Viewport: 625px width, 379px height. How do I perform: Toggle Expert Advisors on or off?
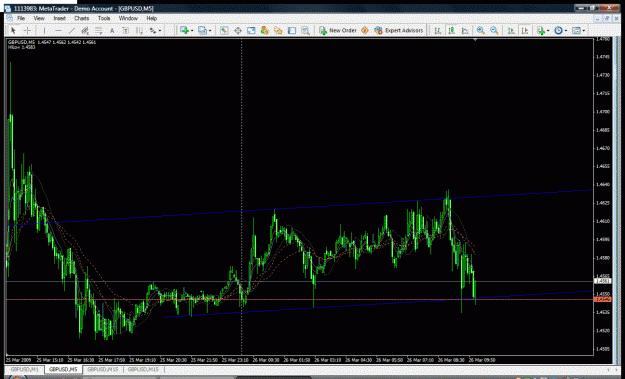(399, 30)
